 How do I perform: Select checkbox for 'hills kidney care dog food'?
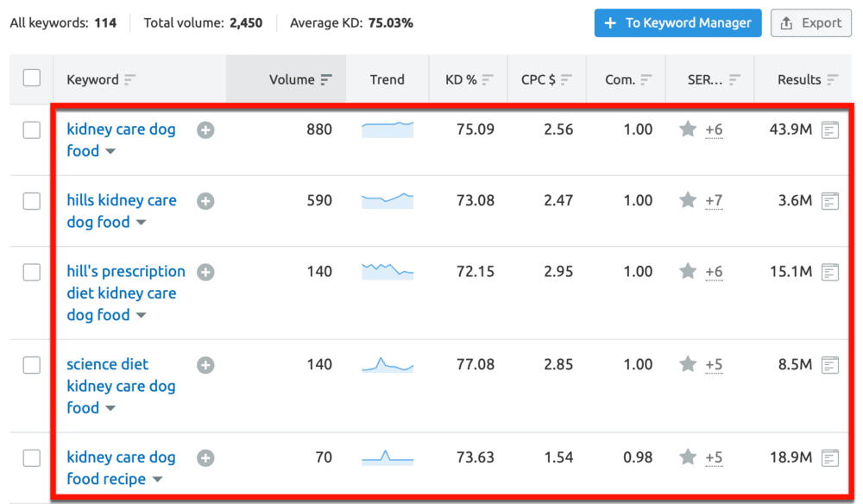[32, 201]
